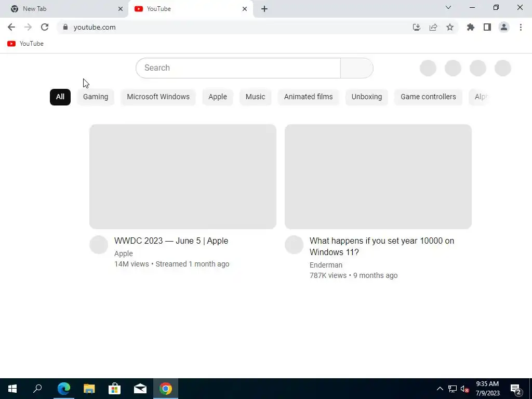
Task: Click the search submit button beside Search
Action: click(x=356, y=68)
